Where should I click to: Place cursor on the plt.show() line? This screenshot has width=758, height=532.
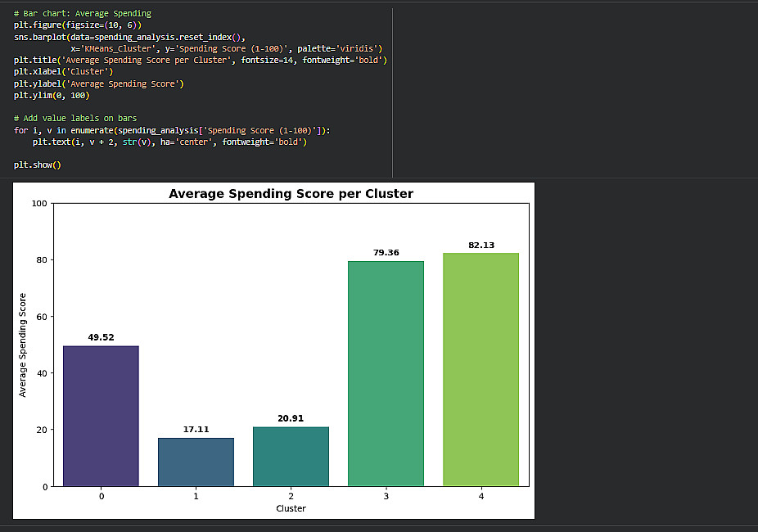pos(38,165)
